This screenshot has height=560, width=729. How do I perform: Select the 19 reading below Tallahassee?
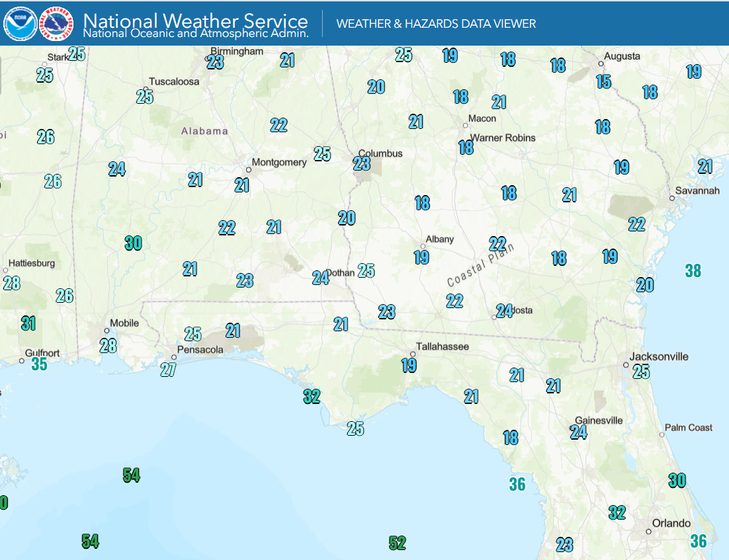[409, 365]
